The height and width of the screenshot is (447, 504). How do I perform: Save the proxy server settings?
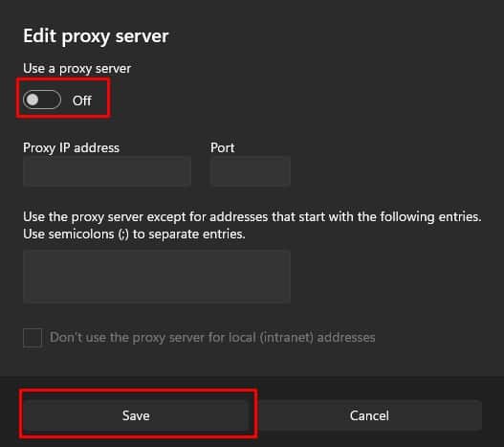coord(136,415)
